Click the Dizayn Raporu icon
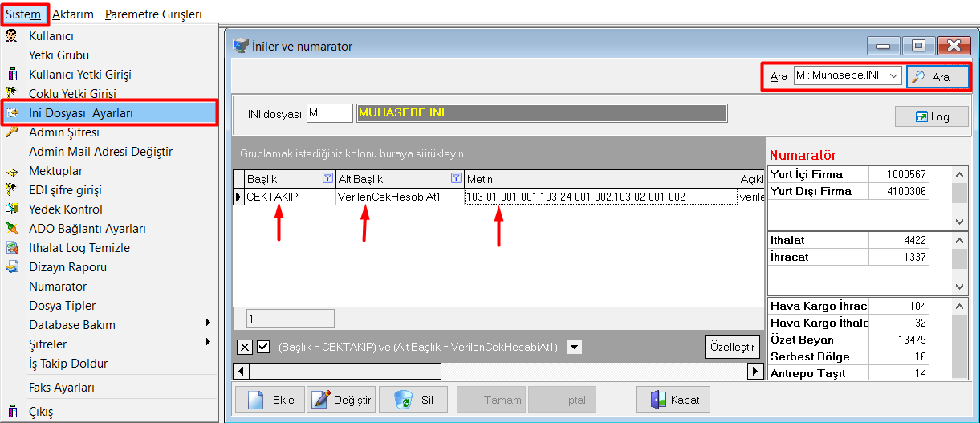The image size is (980, 423). 11,267
